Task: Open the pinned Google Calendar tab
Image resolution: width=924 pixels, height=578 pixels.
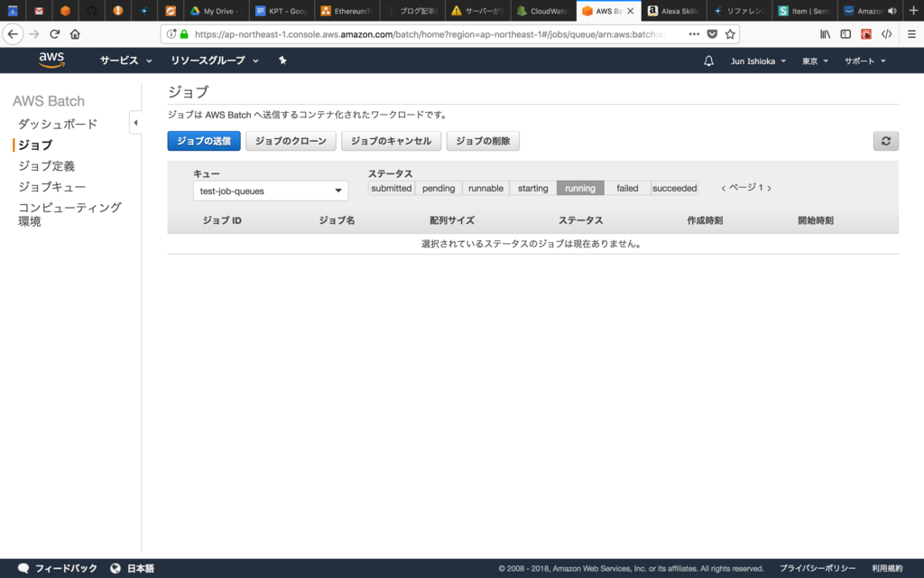Action: coord(13,11)
